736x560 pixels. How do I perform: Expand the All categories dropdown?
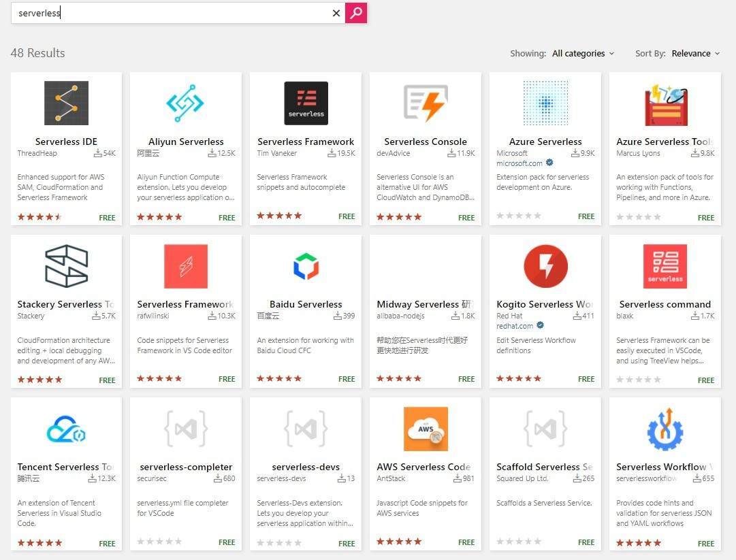(583, 53)
